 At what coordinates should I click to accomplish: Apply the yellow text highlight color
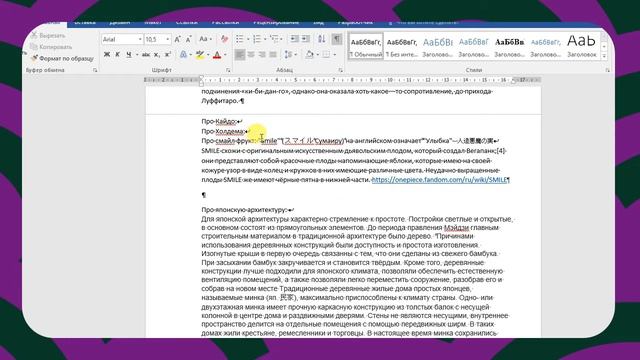point(200,54)
